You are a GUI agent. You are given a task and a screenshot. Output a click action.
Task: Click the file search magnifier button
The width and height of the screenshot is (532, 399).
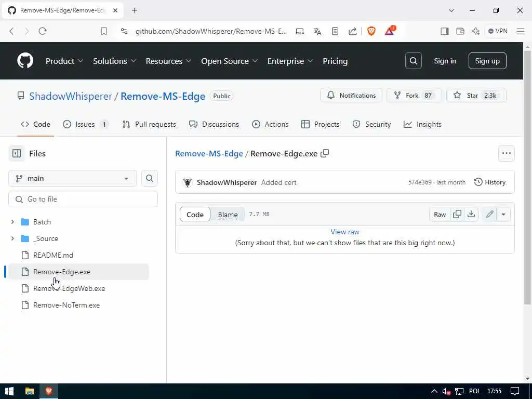pos(150,178)
